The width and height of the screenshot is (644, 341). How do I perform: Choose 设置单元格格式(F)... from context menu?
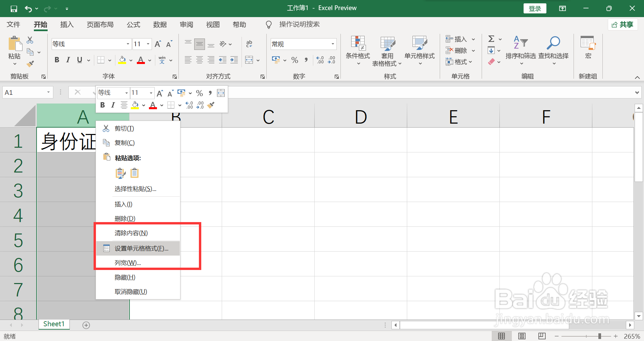pos(138,248)
